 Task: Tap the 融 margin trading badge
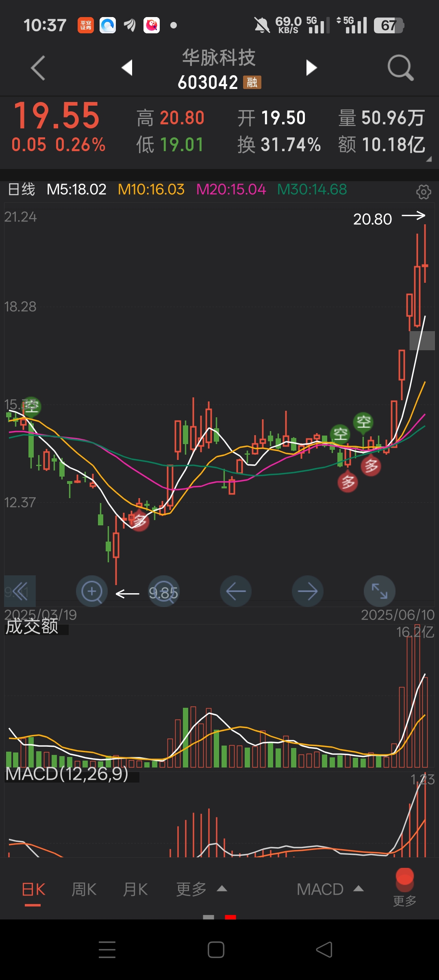(252, 82)
